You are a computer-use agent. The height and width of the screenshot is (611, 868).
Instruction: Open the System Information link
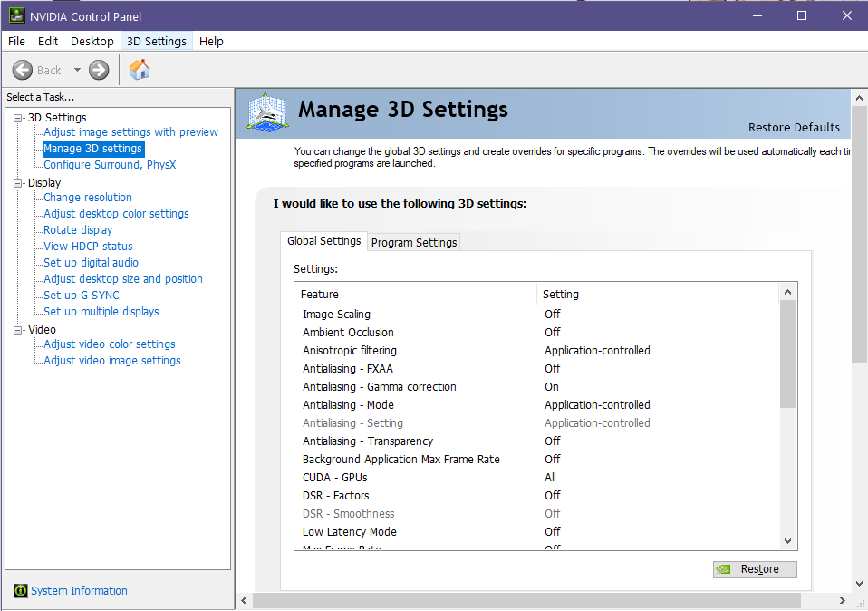[79, 590]
